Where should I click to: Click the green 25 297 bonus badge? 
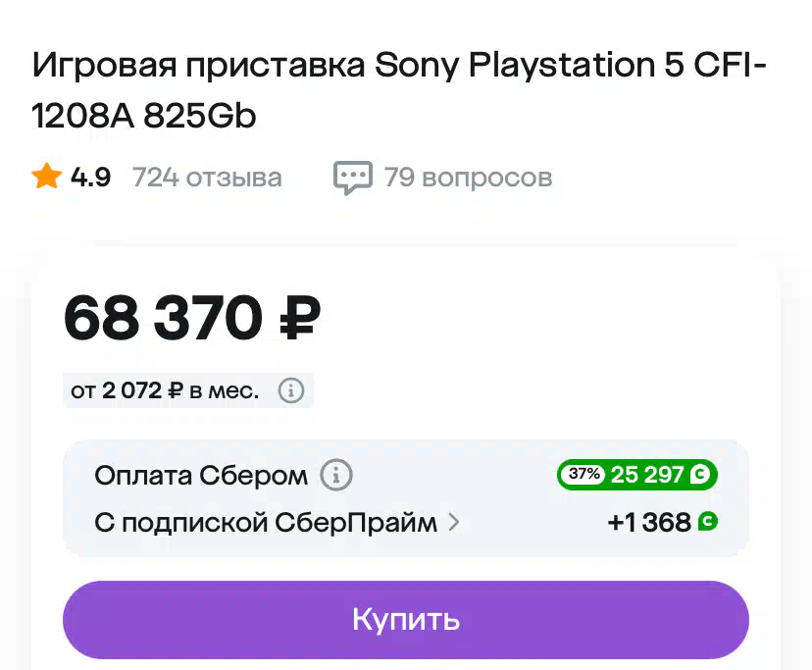(637, 475)
